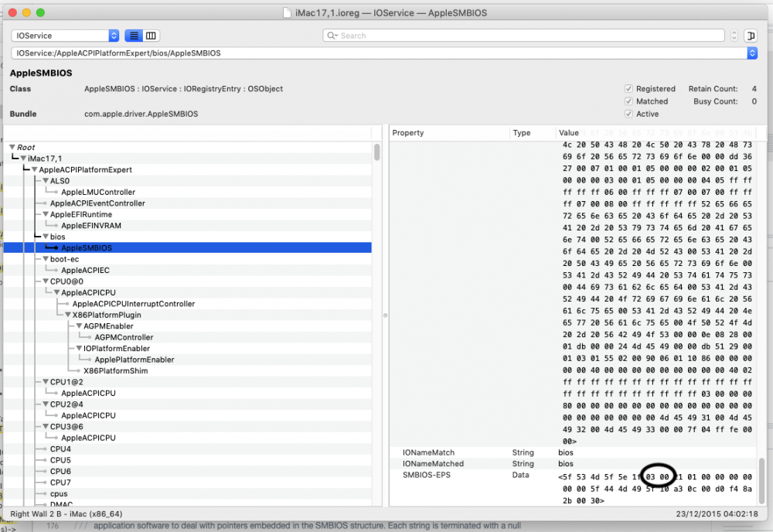Select the X86PlatformShim entry
The width and height of the screenshot is (773, 532).
coord(115,370)
